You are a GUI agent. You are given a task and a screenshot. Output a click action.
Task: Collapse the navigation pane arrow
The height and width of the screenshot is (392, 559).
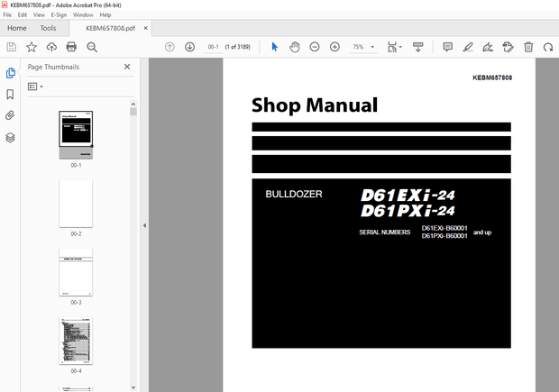[x=144, y=225]
